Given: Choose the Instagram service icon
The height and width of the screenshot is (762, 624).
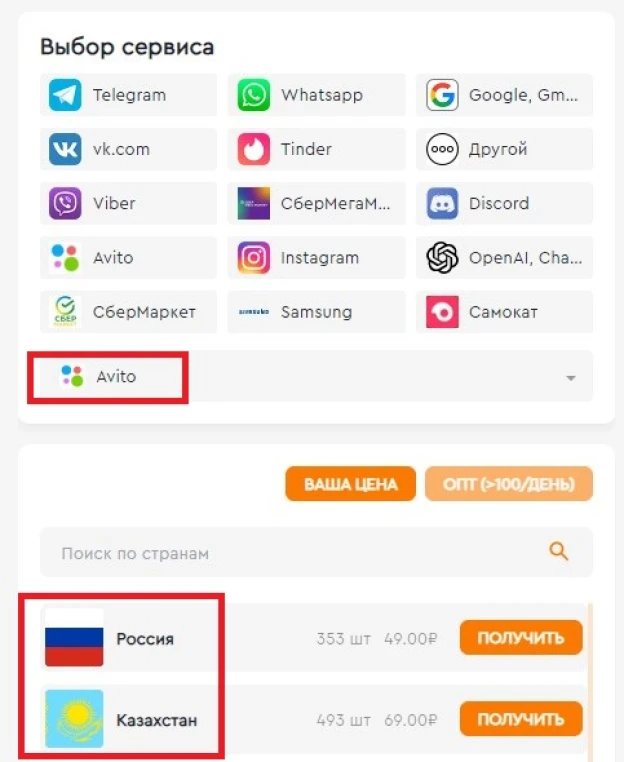Looking at the screenshot, I should [253, 258].
